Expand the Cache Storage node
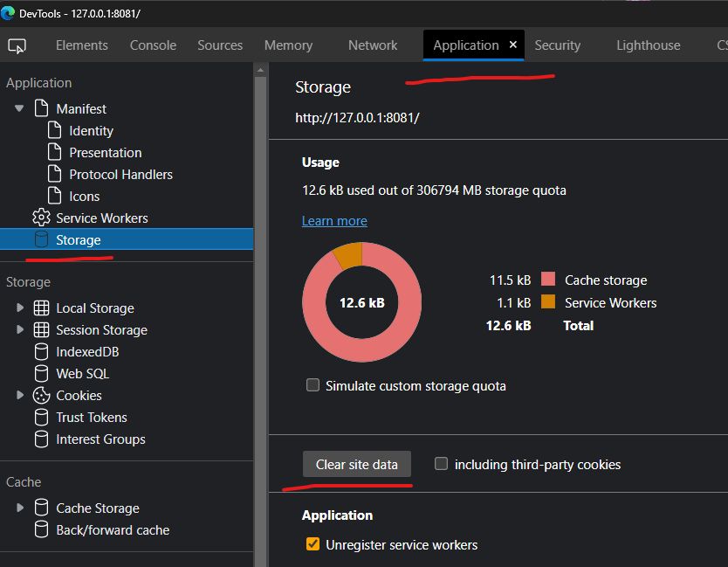 tap(20, 508)
